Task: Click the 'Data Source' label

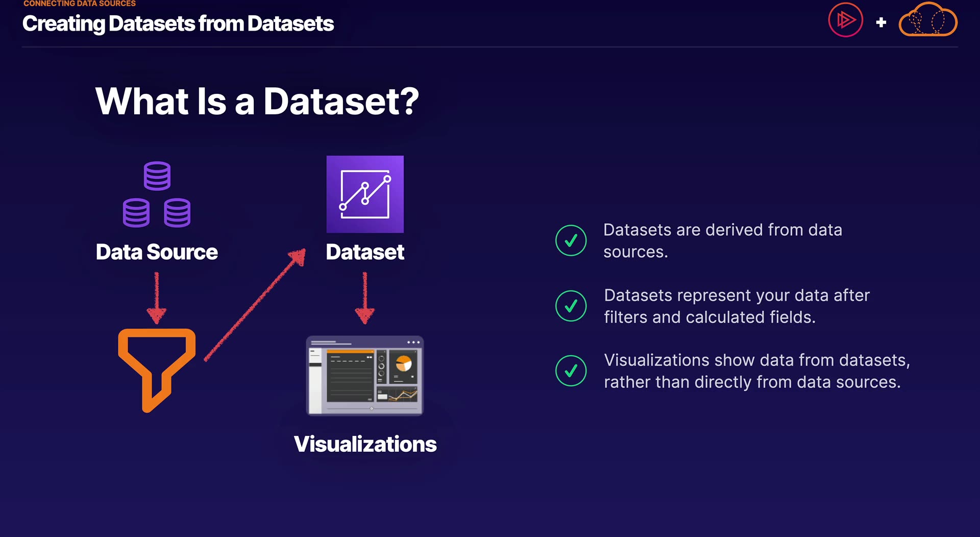Action: [x=157, y=252]
